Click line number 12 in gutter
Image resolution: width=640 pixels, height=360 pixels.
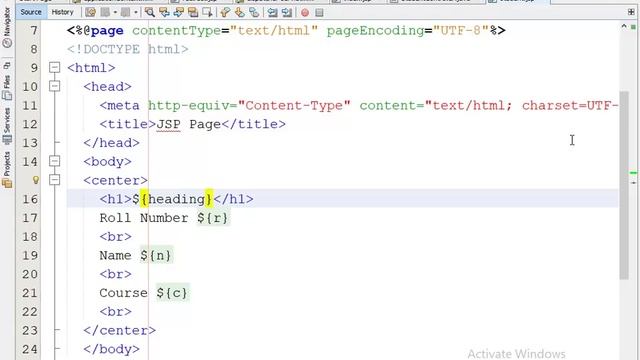[30, 124]
